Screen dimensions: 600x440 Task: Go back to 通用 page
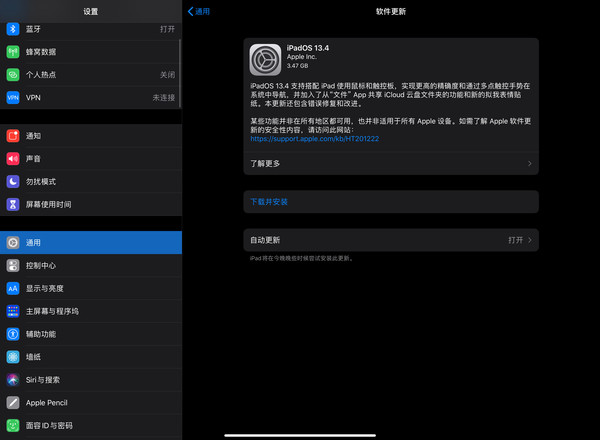[x=199, y=11]
